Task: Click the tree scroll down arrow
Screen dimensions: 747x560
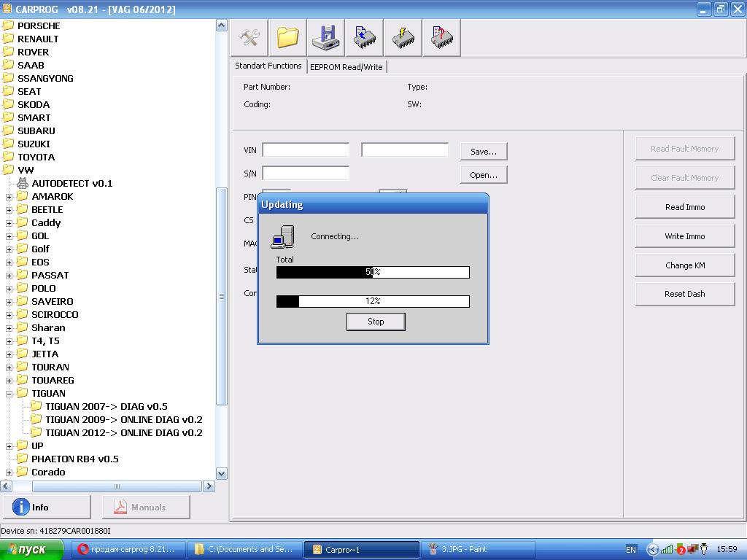Action: (x=222, y=474)
